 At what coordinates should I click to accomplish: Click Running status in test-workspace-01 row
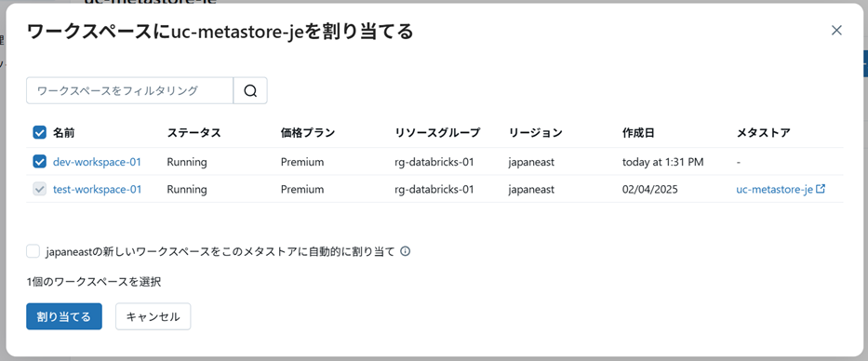187,190
